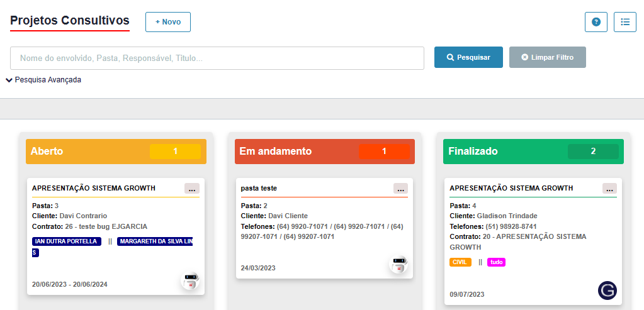This screenshot has width=644, height=310.
Task: Click the robot avatar on Aberto card
Action: point(191,281)
